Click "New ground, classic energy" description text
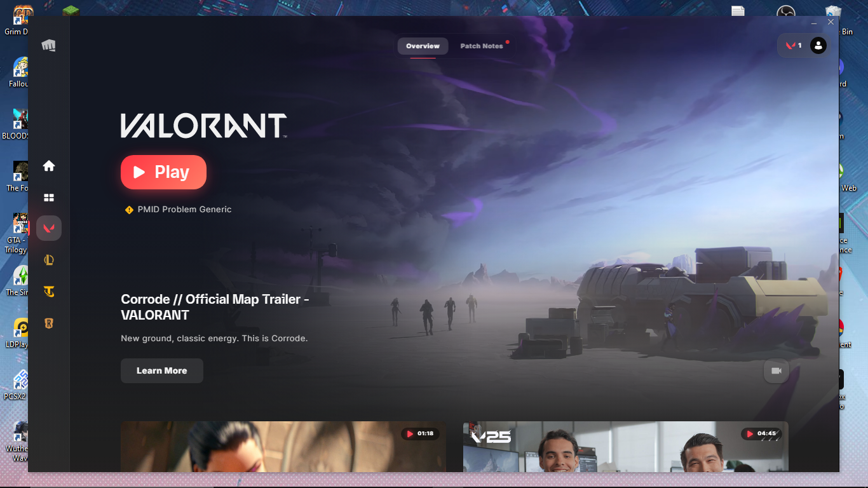Viewport: 868px width, 488px height. point(214,339)
